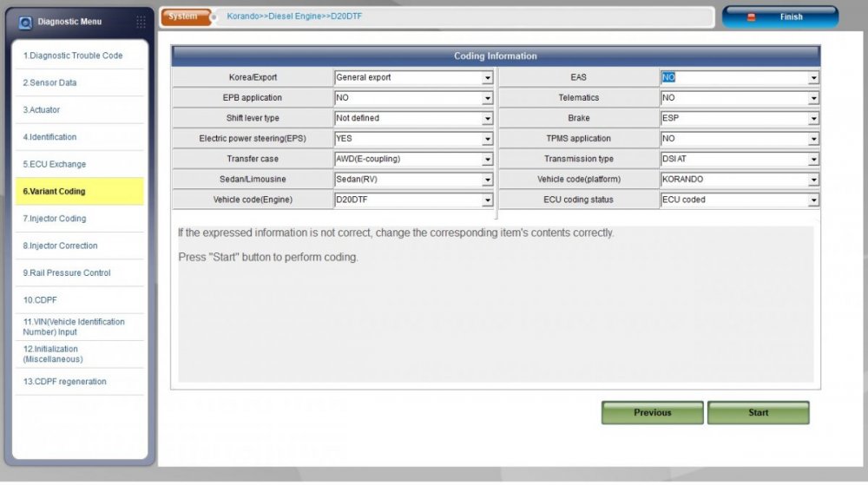Click the Korando>>Diesel Engine>>D20DTF breadcrumb
The width and height of the screenshot is (868, 485).
[x=294, y=16]
